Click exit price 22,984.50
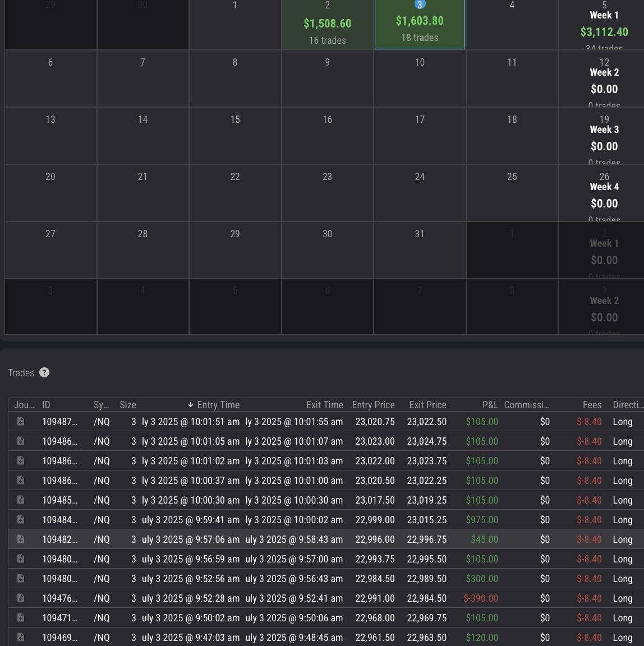Screen dimensions: 644x646 427,598
